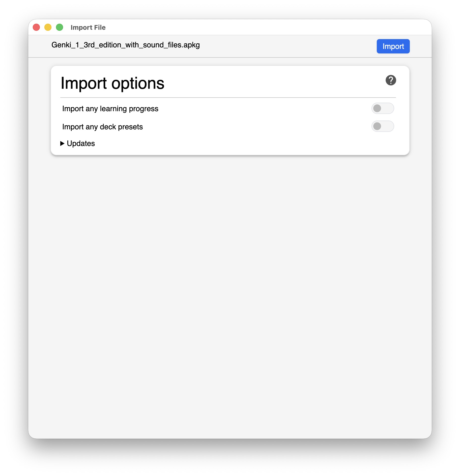
Task: Click the header bar beside the file name
Action: pyautogui.click(x=287, y=46)
